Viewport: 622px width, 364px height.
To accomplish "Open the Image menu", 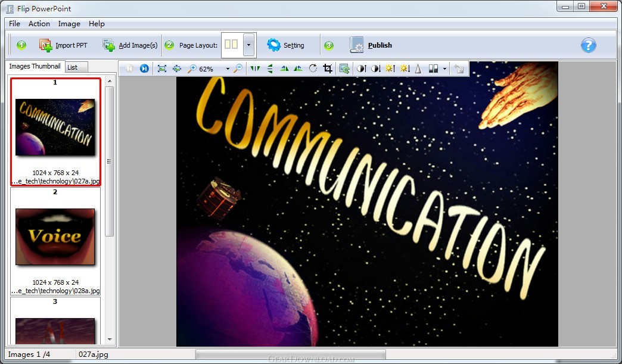I will 69,24.
